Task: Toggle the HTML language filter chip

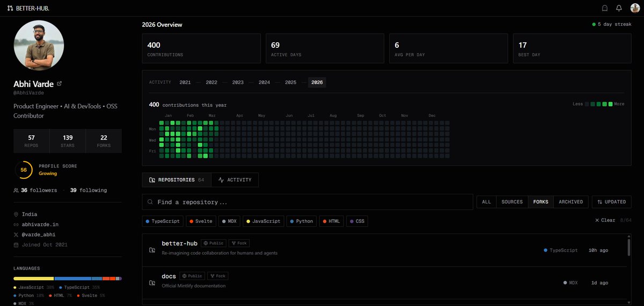Action: (332, 221)
